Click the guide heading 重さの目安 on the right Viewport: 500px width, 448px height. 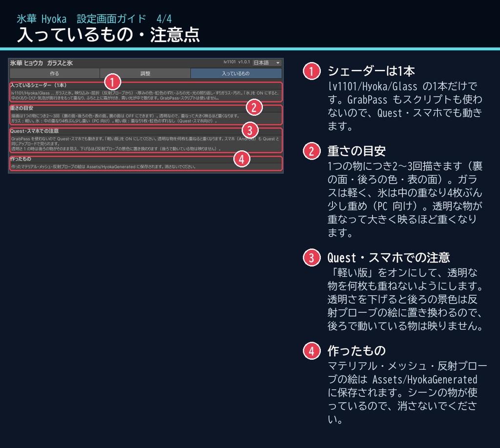pyautogui.click(x=356, y=151)
